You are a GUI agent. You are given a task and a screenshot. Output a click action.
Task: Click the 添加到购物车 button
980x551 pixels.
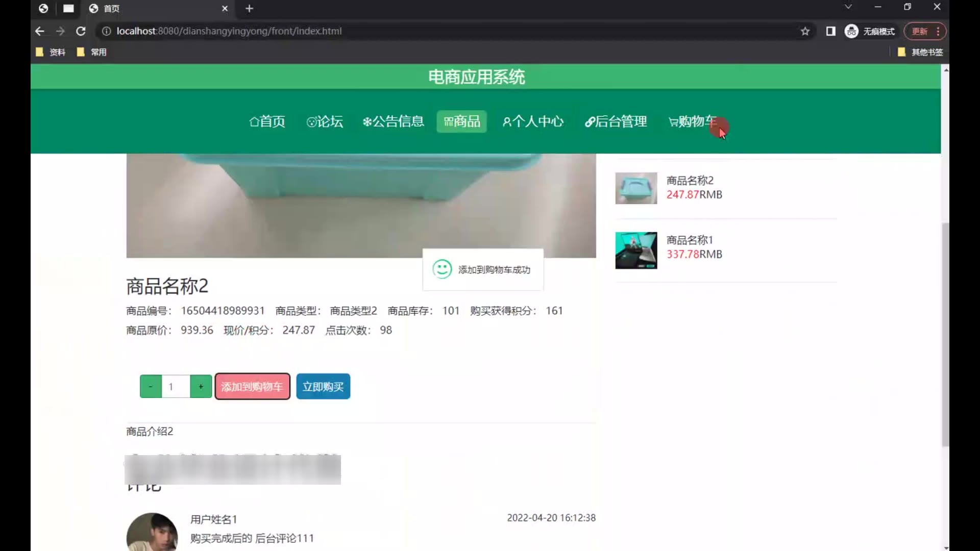pos(252,387)
